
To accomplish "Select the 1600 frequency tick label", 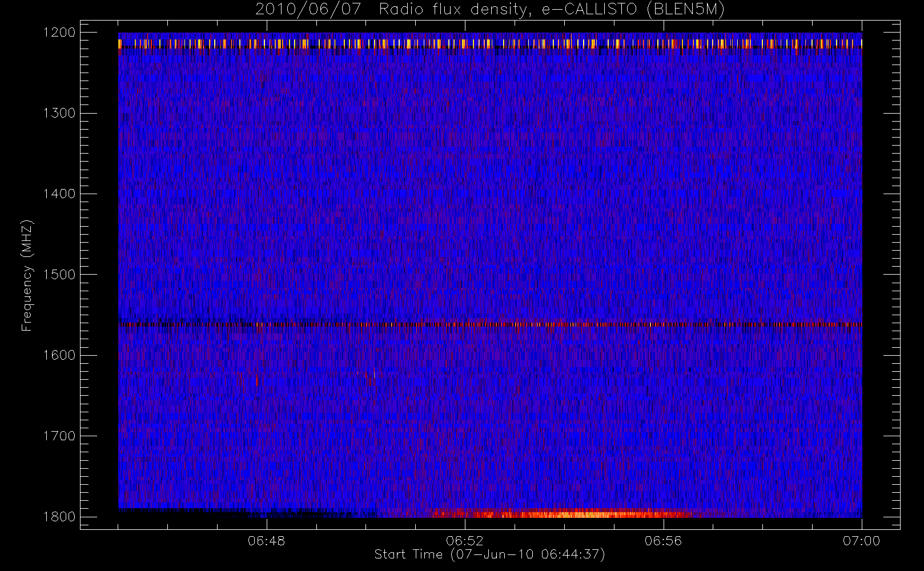I will tap(59, 355).
